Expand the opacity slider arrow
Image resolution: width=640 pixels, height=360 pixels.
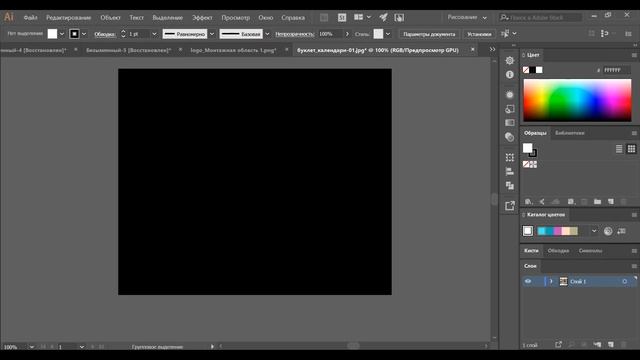347,34
